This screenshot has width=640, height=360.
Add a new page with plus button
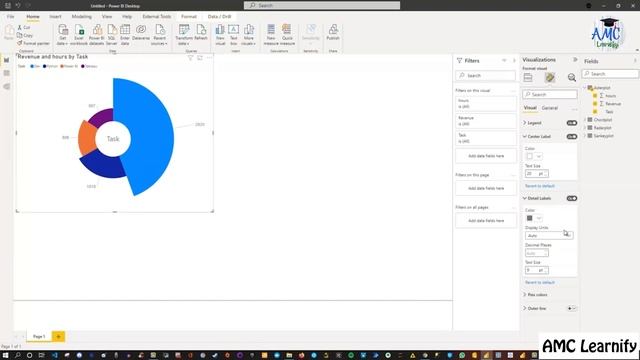58,336
